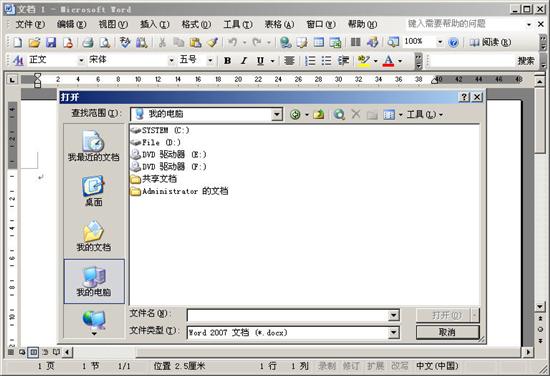
Task: Open the font color dropdown arrow
Action: pyautogui.click(x=400, y=61)
